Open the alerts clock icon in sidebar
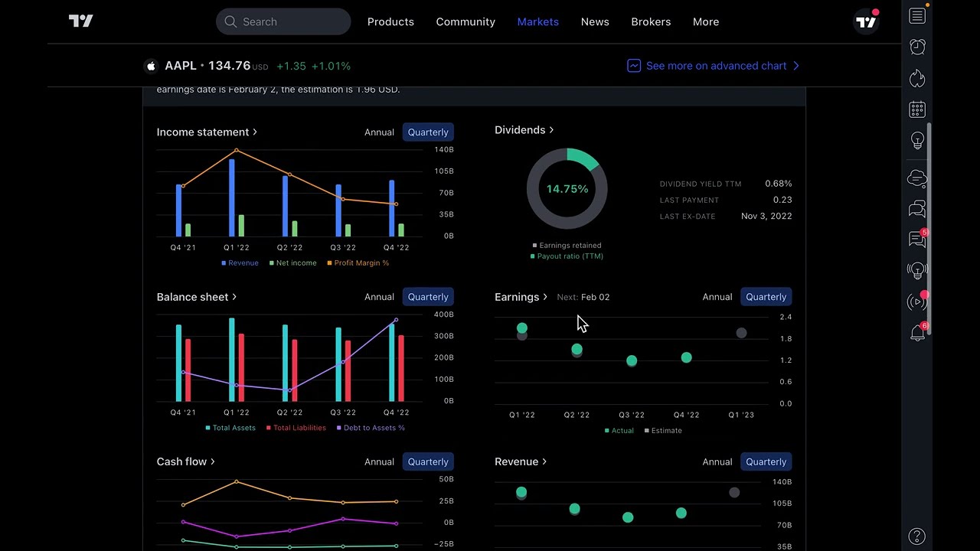Image resolution: width=980 pixels, height=551 pixels. click(917, 47)
